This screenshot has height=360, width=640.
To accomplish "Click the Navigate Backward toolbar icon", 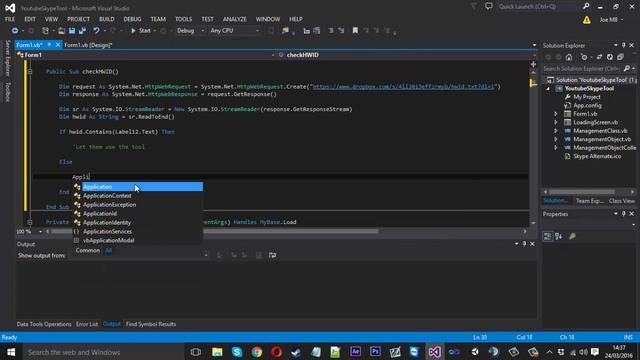I will click(15, 31).
